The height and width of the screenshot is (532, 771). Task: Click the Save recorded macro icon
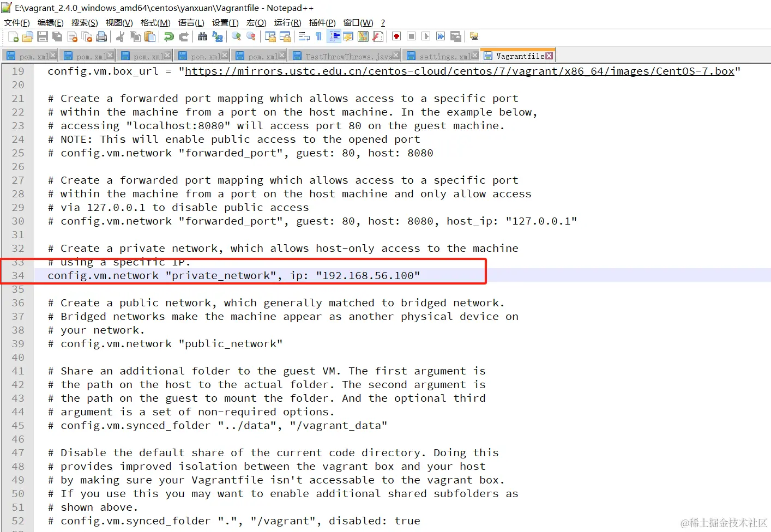pos(455,37)
